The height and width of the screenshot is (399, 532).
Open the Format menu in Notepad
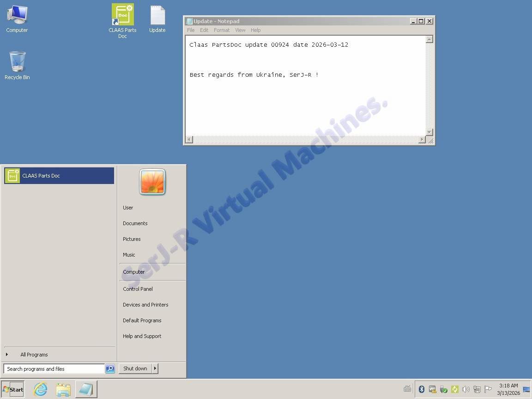[221, 30]
